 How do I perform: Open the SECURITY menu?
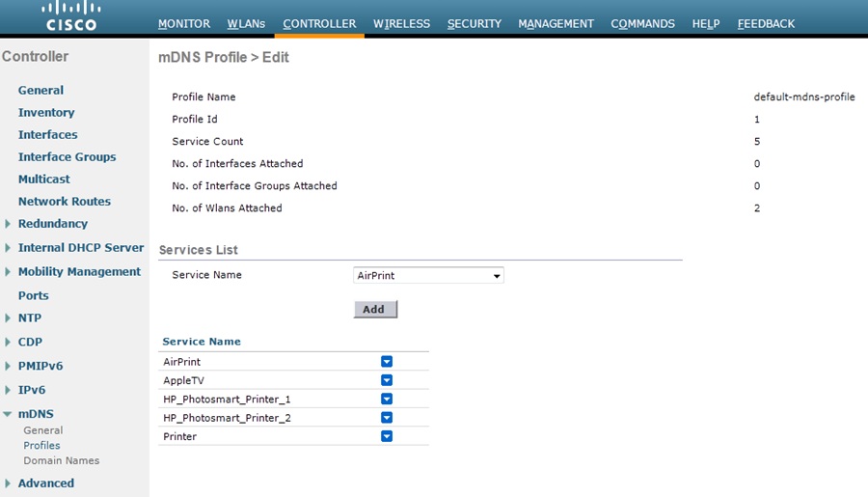[475, 24]
